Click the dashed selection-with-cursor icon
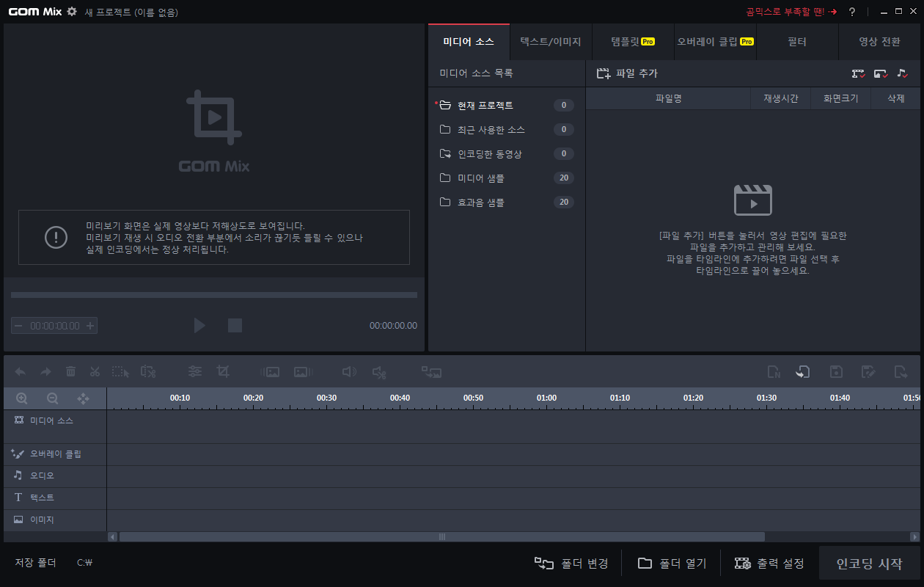Image resolution: width=924 pixels, height=587 pixels. click(x=120, y=372)
